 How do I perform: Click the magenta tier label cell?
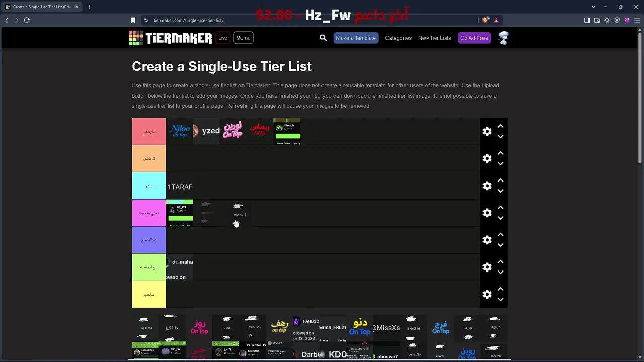(x=148, y=213)
